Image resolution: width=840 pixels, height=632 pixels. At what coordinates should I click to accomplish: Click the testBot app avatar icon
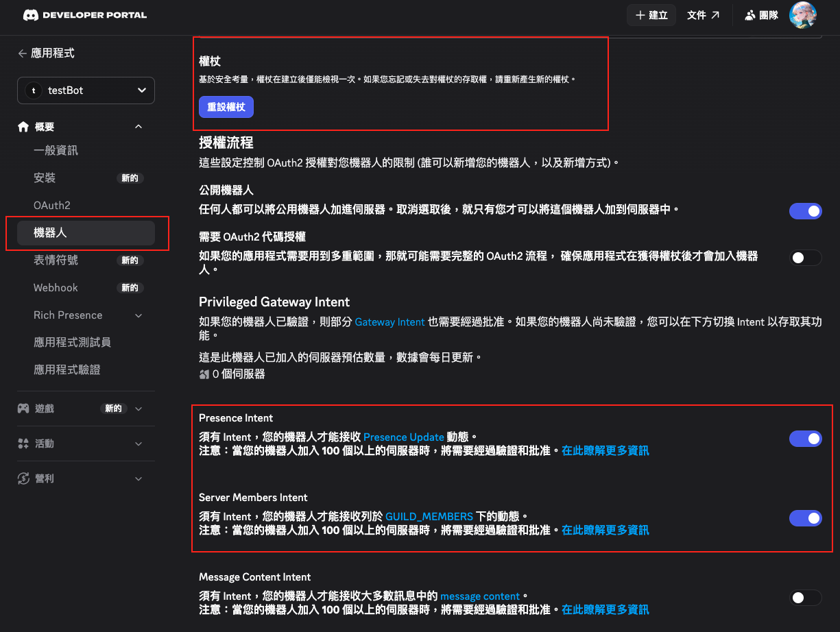(x=33, y=90)
